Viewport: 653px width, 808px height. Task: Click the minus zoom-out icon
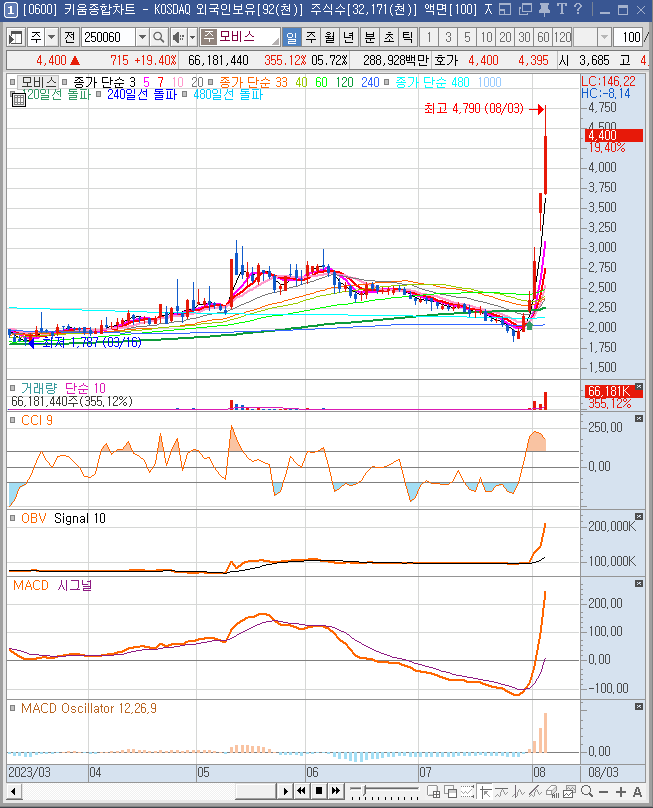point(604,792)
